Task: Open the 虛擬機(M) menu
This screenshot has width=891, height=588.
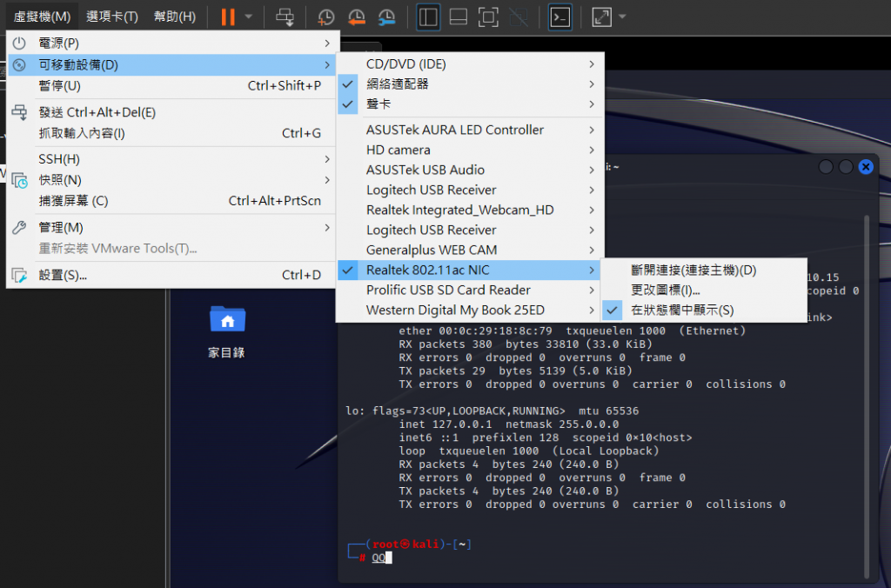Action: coord(42,17)
